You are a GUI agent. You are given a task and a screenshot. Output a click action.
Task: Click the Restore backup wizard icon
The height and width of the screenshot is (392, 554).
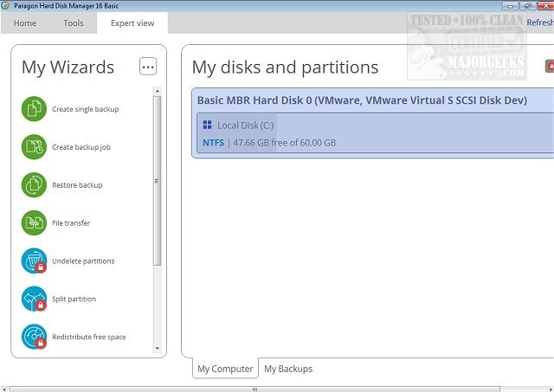click(x=34, y=184)
